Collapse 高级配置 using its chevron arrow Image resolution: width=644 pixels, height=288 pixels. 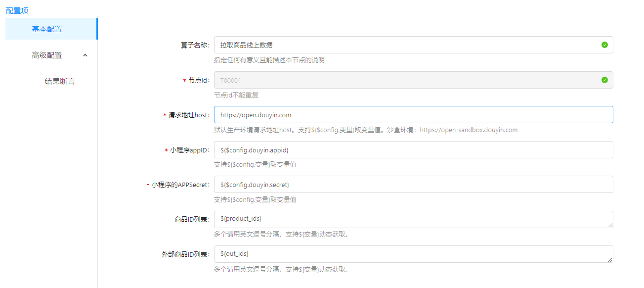pos(85,55)
